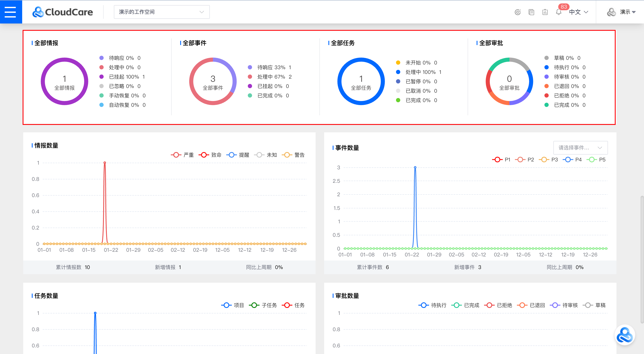Click 待审核 0% legend in 全部审批
Viewport: 644px width, 354px height.
coord(565,77)
